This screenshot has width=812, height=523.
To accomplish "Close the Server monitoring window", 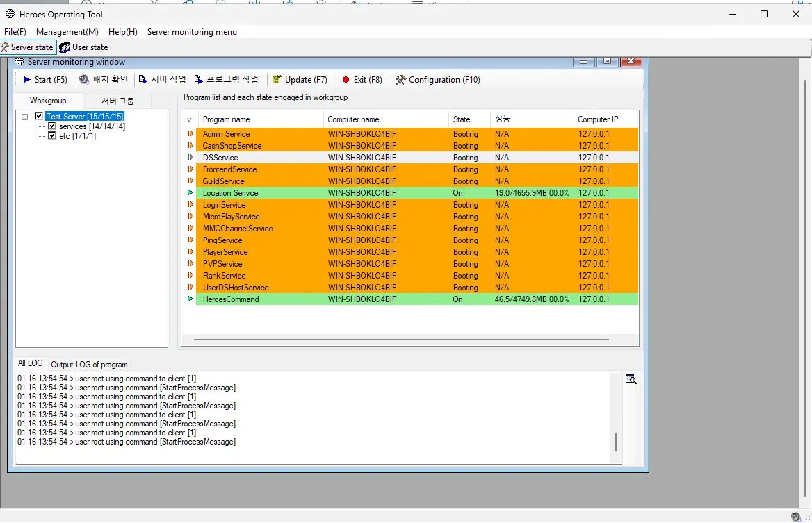I will coord(631,62).
